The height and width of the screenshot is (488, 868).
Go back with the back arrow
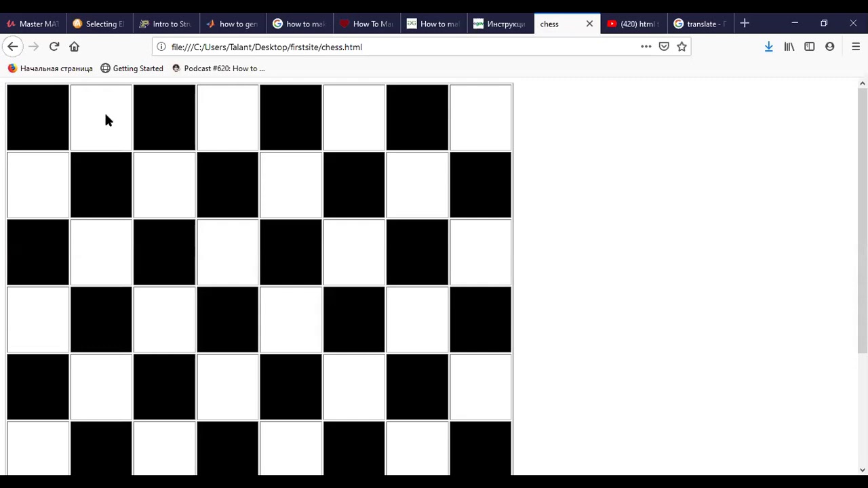click(13, 47)
